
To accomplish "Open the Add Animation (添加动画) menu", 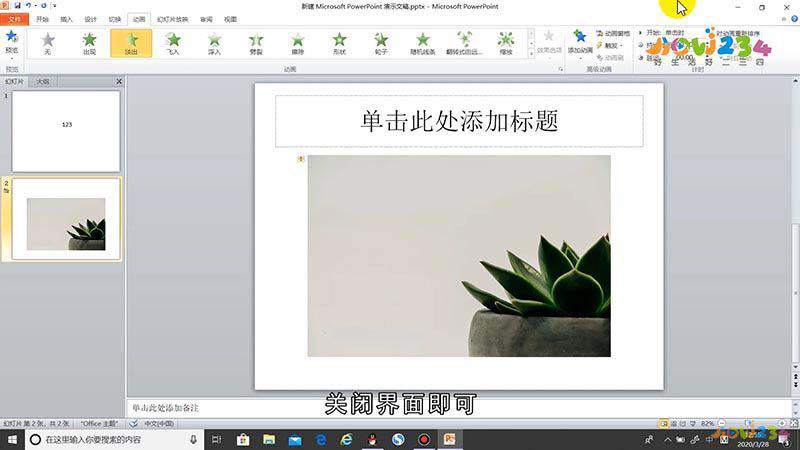I will [580, 43].
